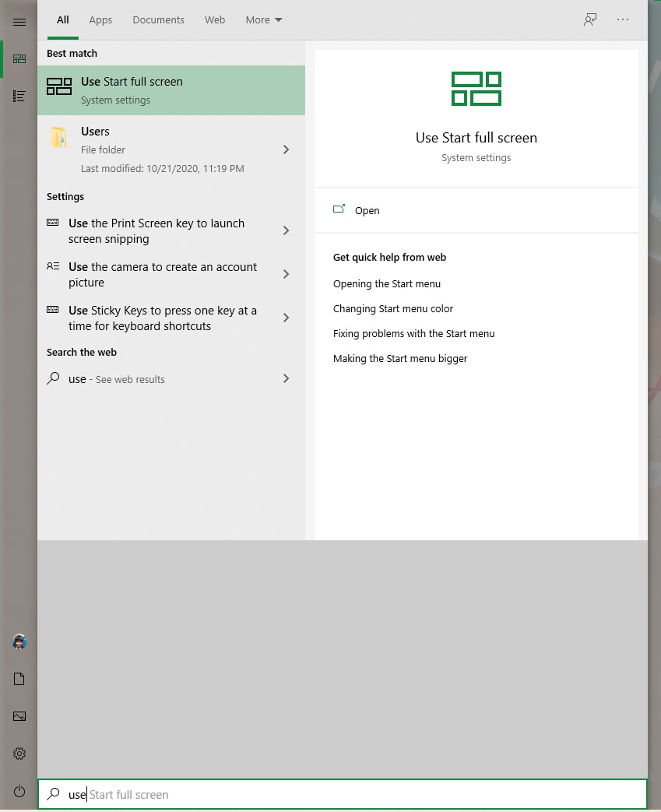Click the Start layout icon beside the best match
The height and width of the screenshot is (812, 661).
[x=59, y=86]
